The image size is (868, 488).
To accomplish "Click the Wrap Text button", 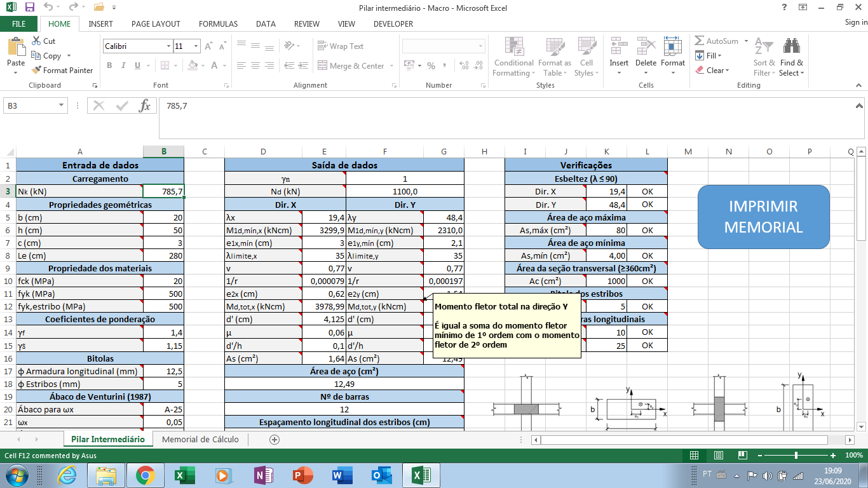I will click(x=341, y=46).
